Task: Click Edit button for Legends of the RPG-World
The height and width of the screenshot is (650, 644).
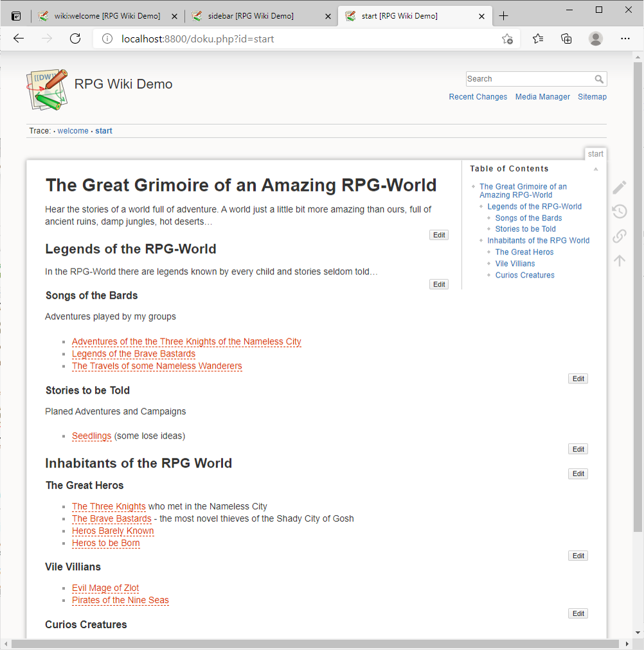Action: 439,285
